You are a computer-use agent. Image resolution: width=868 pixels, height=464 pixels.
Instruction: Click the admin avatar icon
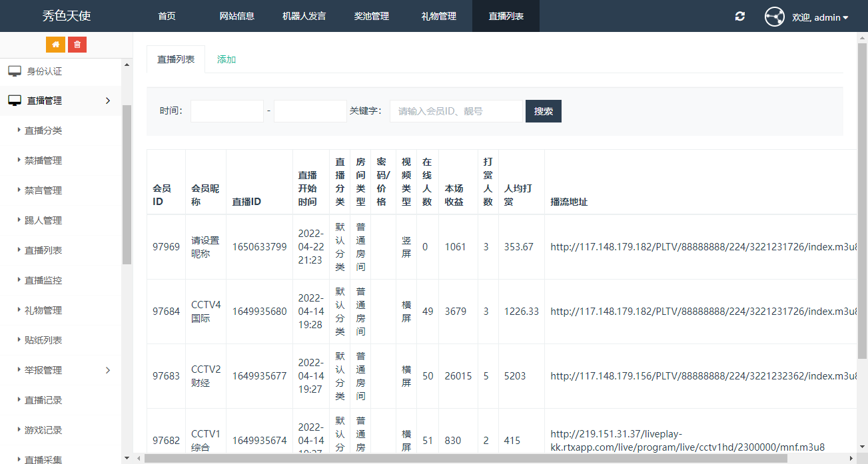[x=774, y=17]
